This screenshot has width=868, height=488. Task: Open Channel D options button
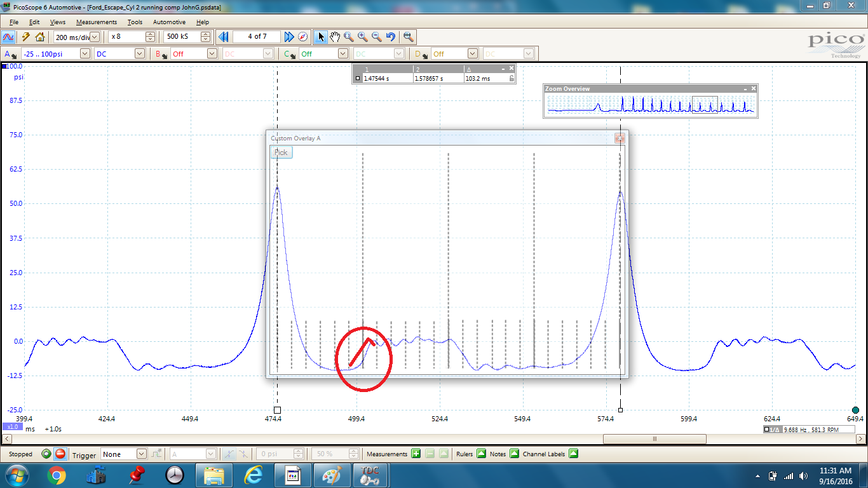click(x=421, y=54)
